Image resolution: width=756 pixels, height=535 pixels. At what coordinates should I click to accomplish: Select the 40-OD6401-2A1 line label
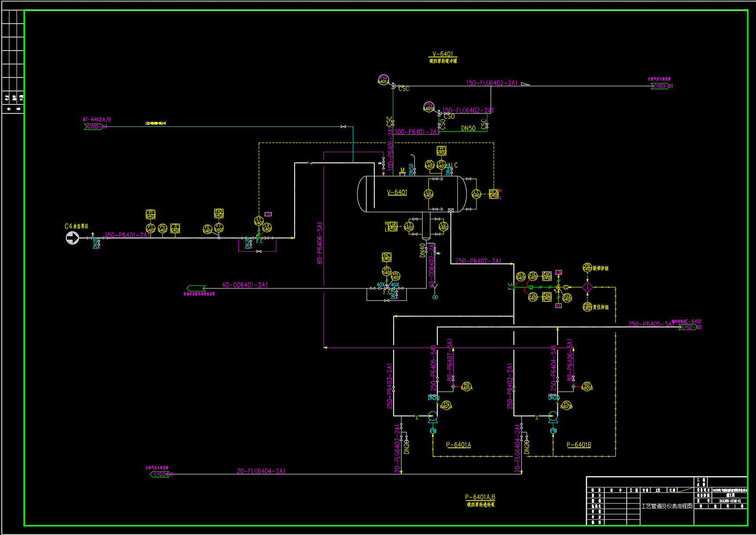click(245, 285)
